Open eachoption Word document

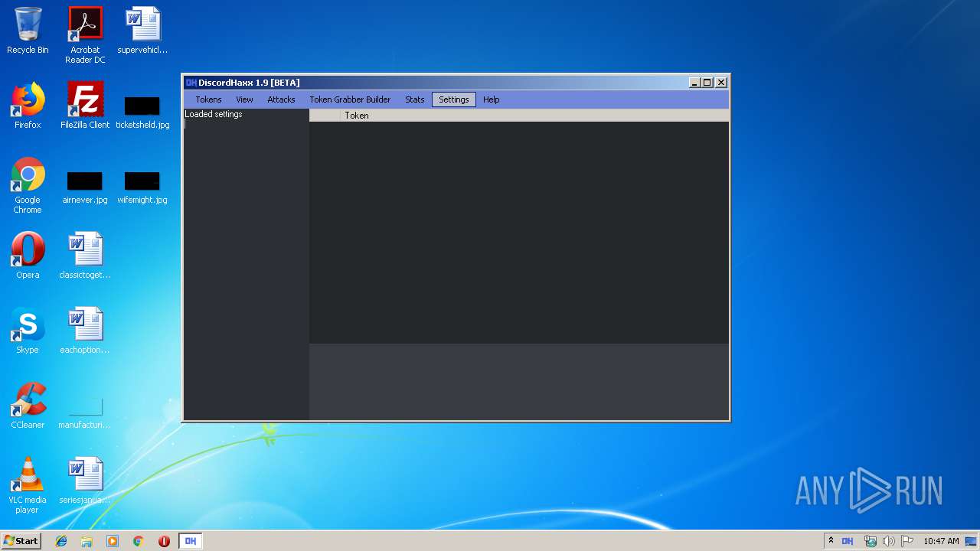coord(85,331)
